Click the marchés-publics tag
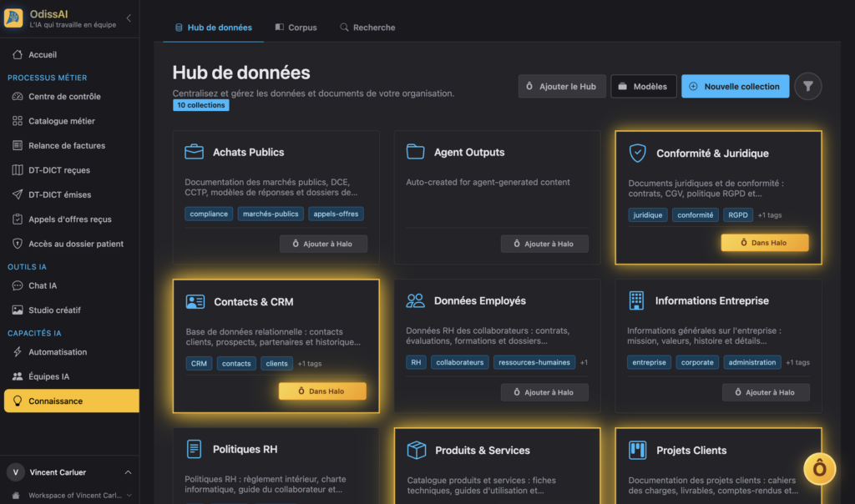 271,214
